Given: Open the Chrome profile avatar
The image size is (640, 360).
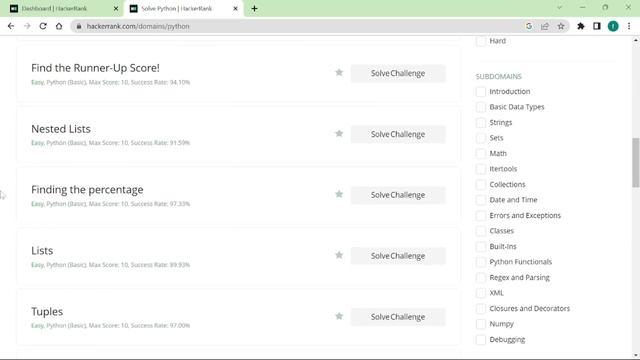Looking at the screenshot, I should 613,26.
